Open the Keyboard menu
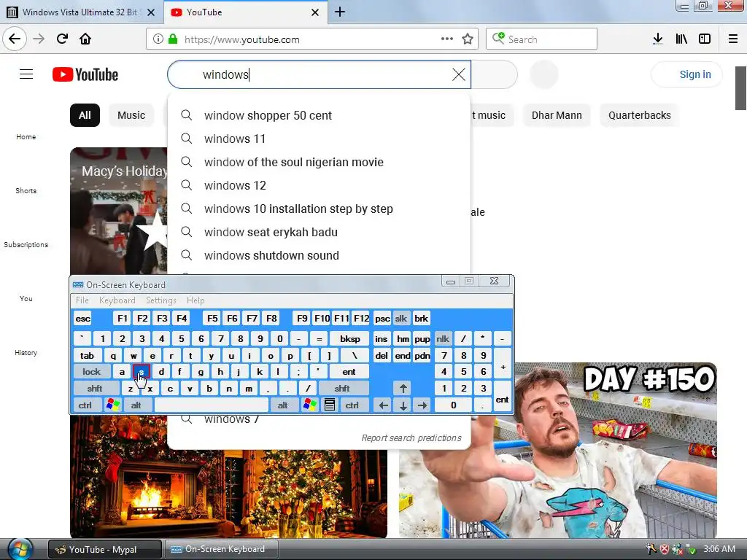 (117, 300)
